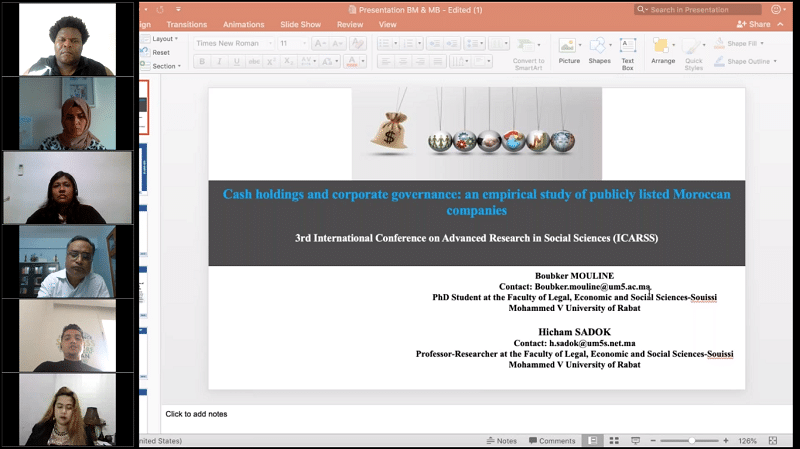Click the font color A button

[352, 61]
